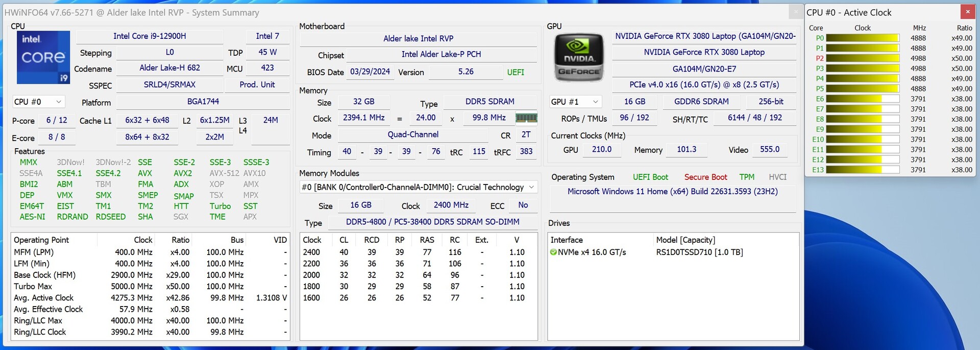Click the UEFI Boot indicator

[x=650, y=177]
